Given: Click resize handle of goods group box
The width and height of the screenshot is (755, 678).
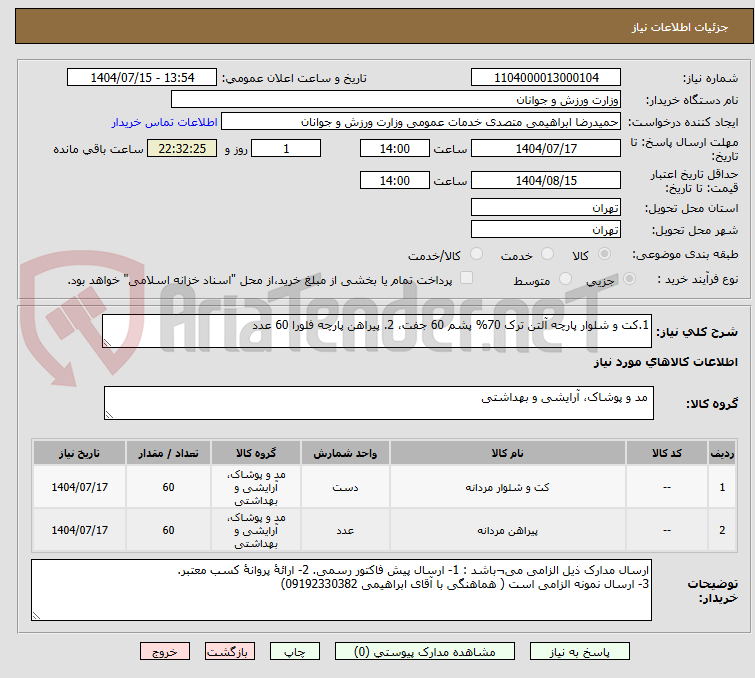Looking at the screenshot, I should pyautogui.click(x=109, y=415).
